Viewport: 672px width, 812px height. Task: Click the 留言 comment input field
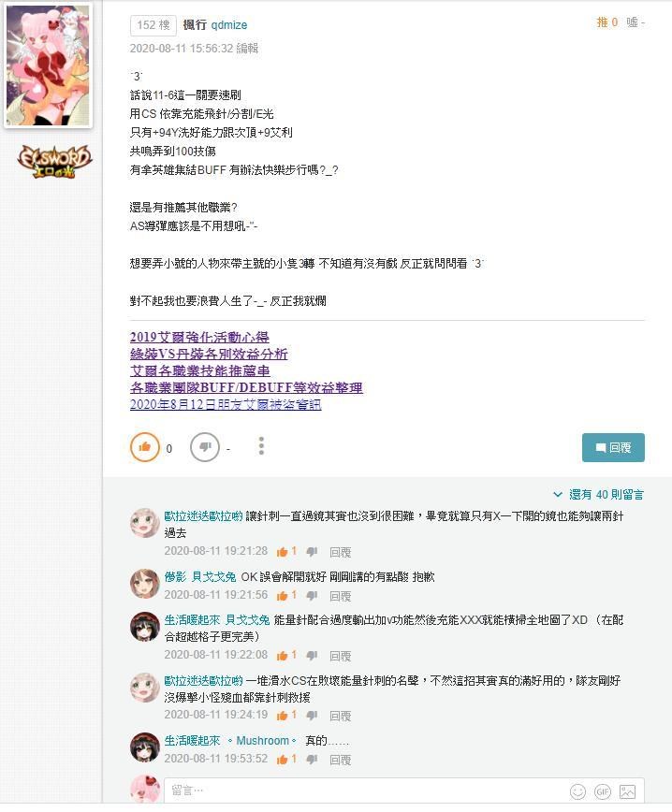pyautogui.click(x=365, y=790)
